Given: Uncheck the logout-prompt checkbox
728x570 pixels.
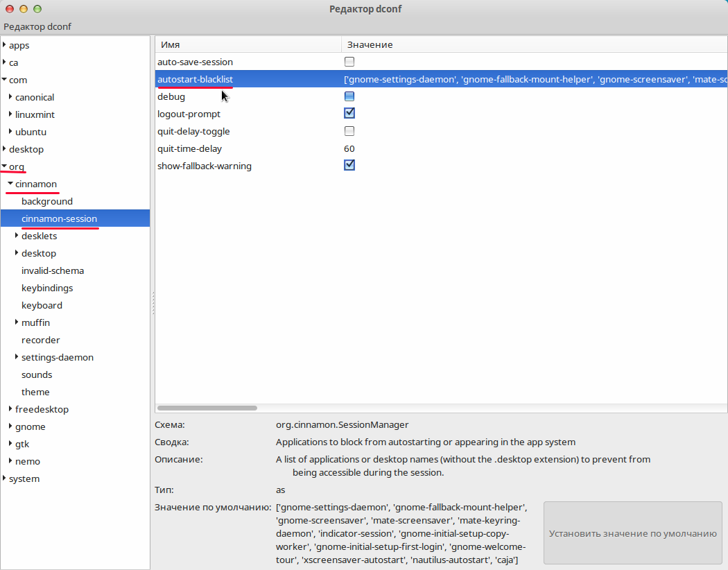Looking at the screenshot, I should pos(349,113).
